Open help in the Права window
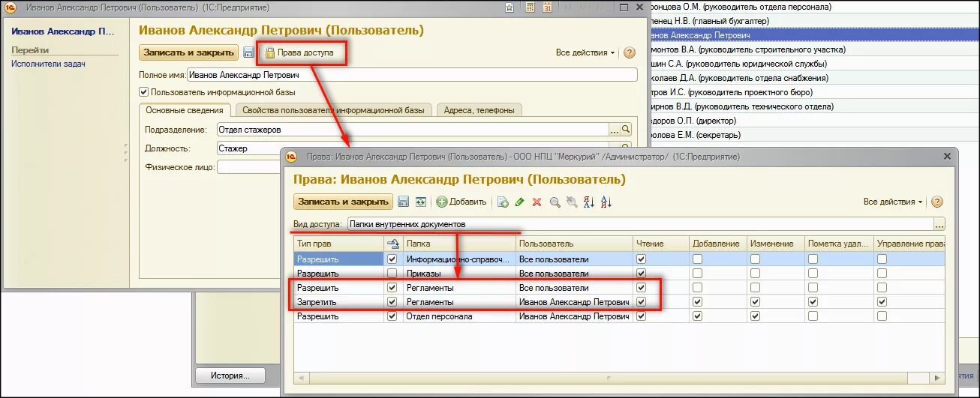 click(x=937, y=202)
